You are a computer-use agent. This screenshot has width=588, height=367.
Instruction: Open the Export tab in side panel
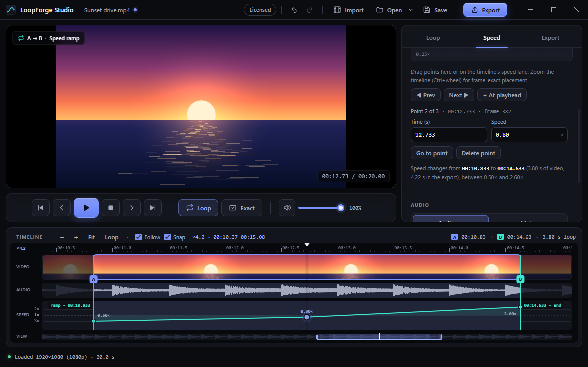point(550,38)
